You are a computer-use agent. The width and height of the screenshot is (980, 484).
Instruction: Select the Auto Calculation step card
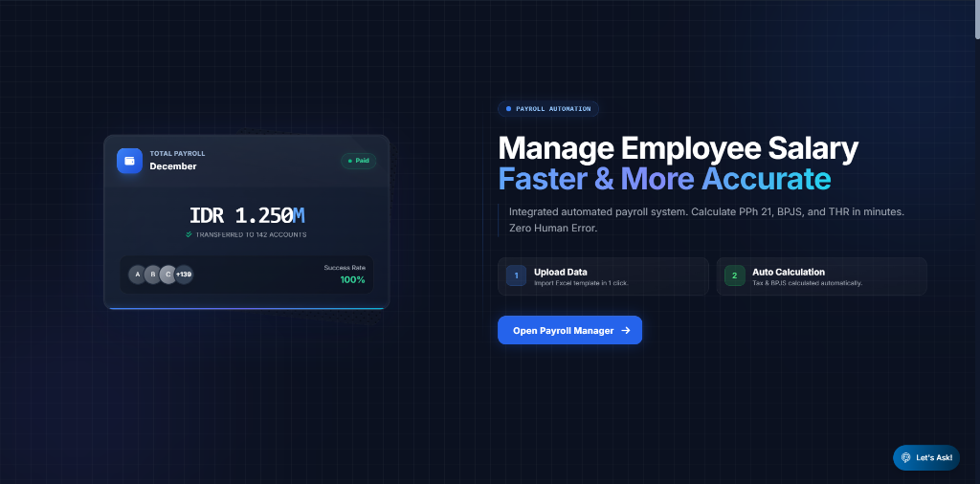pos(821,276)
